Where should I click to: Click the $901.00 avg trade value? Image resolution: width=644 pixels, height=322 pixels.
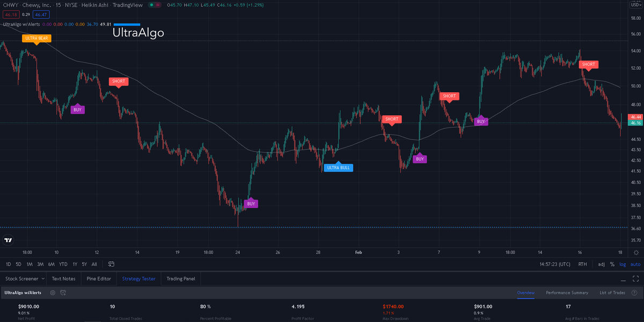point(484,307)
